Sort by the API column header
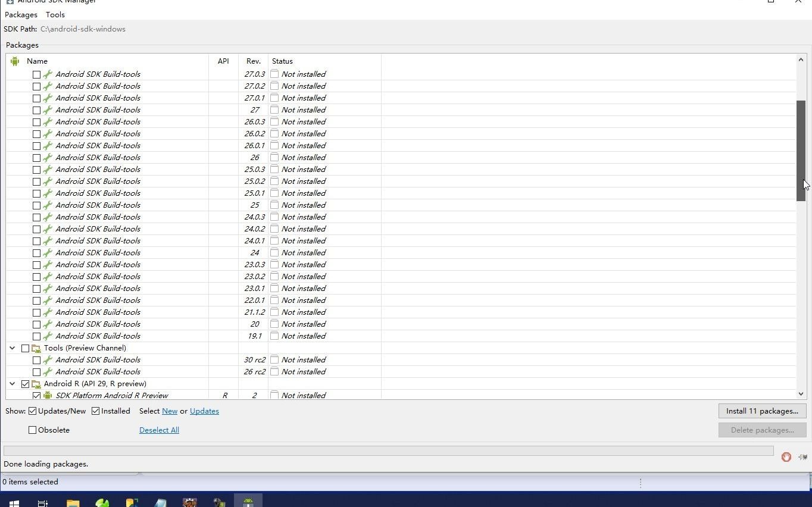The image size is (812, 507). 223,61
